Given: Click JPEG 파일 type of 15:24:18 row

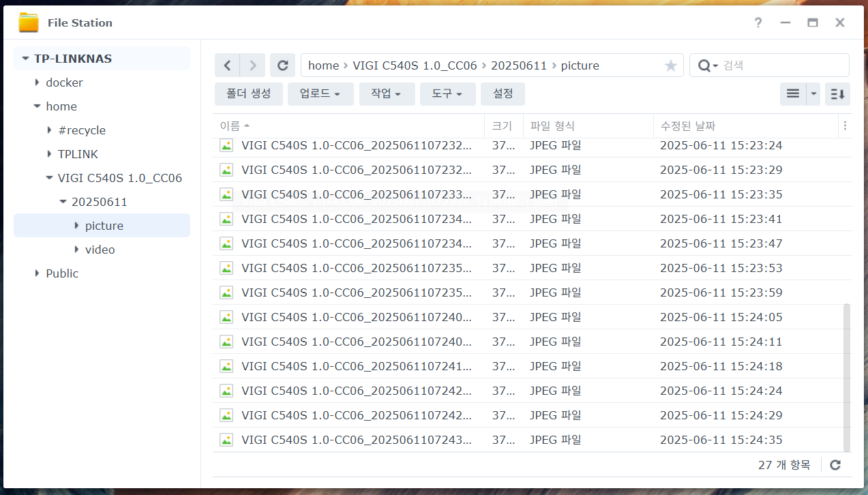Looking at the screenshot, I should tap(556, 366).
